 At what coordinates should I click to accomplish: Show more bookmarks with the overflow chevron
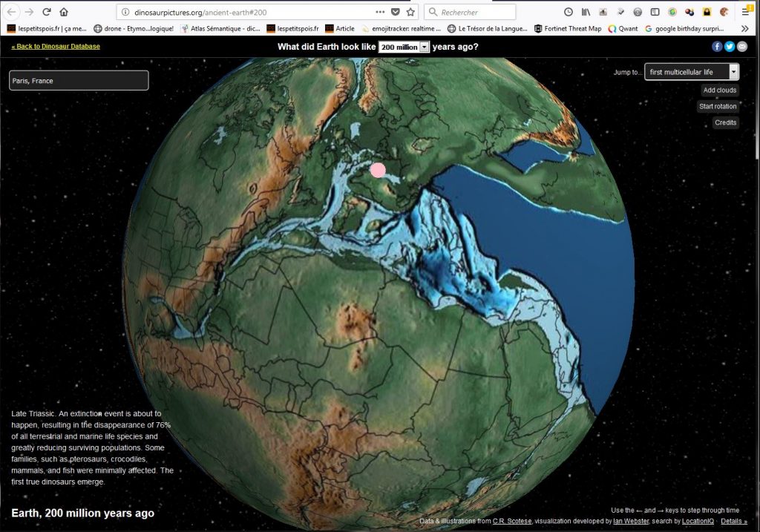[745, 28]
